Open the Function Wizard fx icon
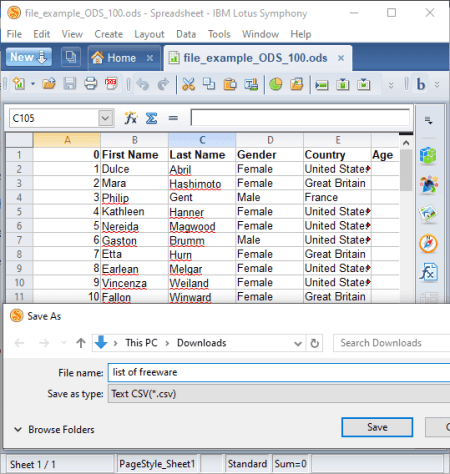The image size is (450, 474). tap(131, 118)
